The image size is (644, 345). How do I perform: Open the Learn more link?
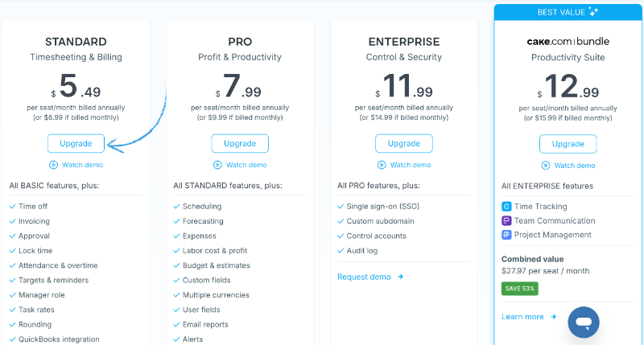point(522,317)
